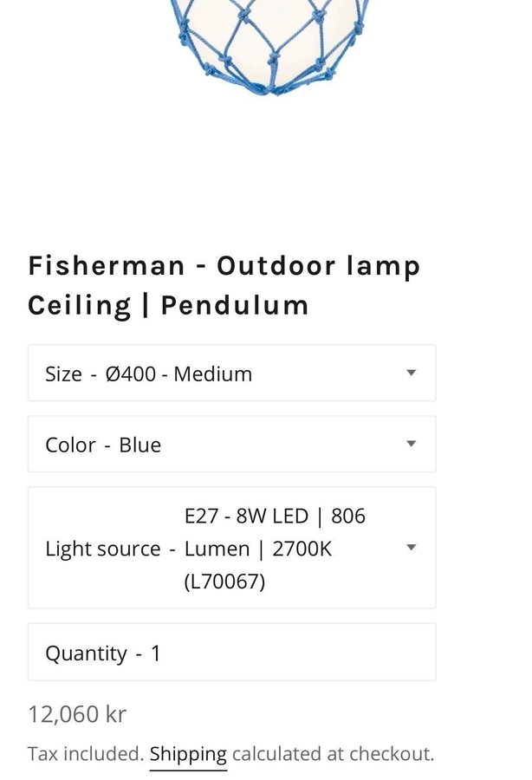The width and height of the screenshot is (532, 780).
Task: Click the 'Tax included' text
Action: point(85,754)
